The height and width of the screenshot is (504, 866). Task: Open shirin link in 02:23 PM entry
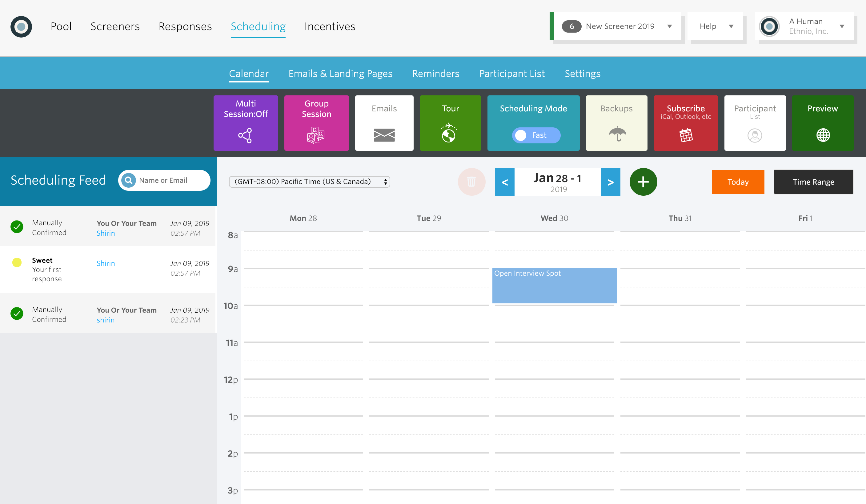(106, 320)
